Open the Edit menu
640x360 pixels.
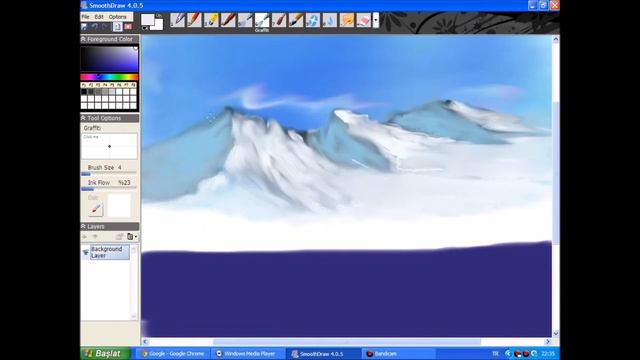click(x=99, y=17)
